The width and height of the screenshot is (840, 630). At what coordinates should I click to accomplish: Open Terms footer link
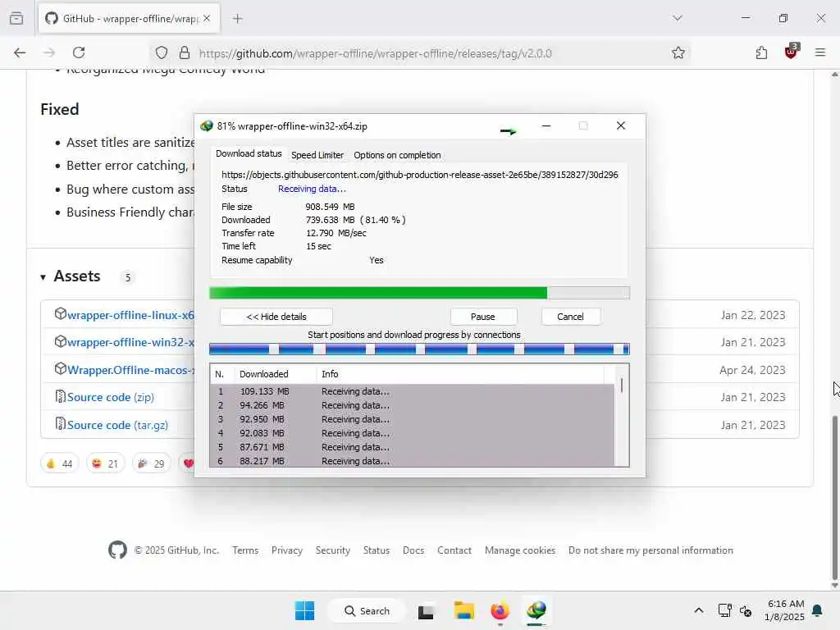[245, 550]
